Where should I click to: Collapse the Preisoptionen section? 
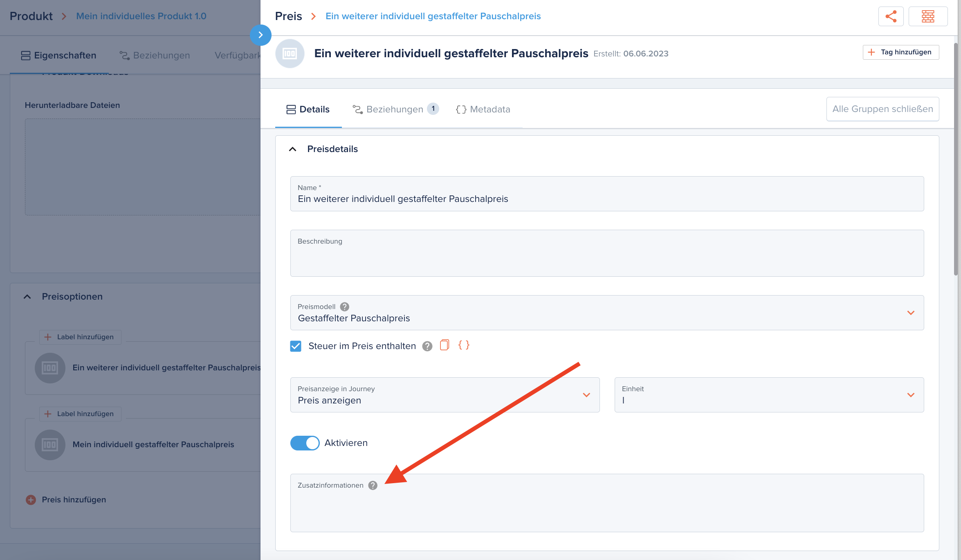27,297
